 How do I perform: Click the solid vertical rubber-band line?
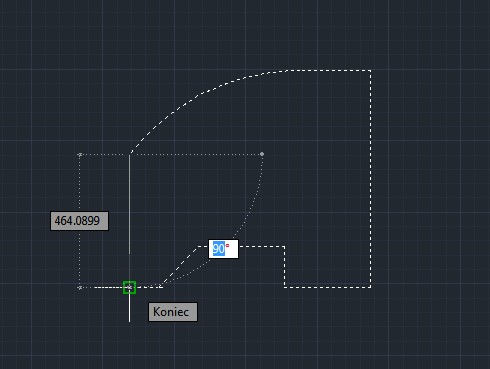click(x=129, y=204)
